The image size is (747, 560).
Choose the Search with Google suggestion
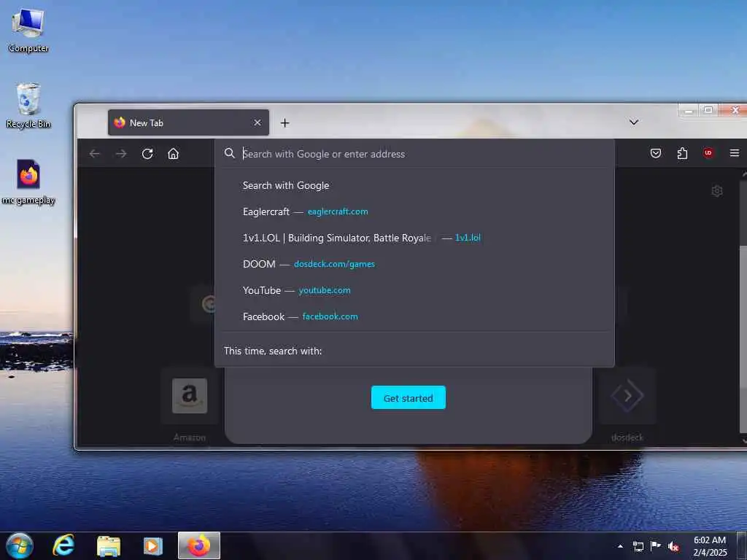point(414,186)
